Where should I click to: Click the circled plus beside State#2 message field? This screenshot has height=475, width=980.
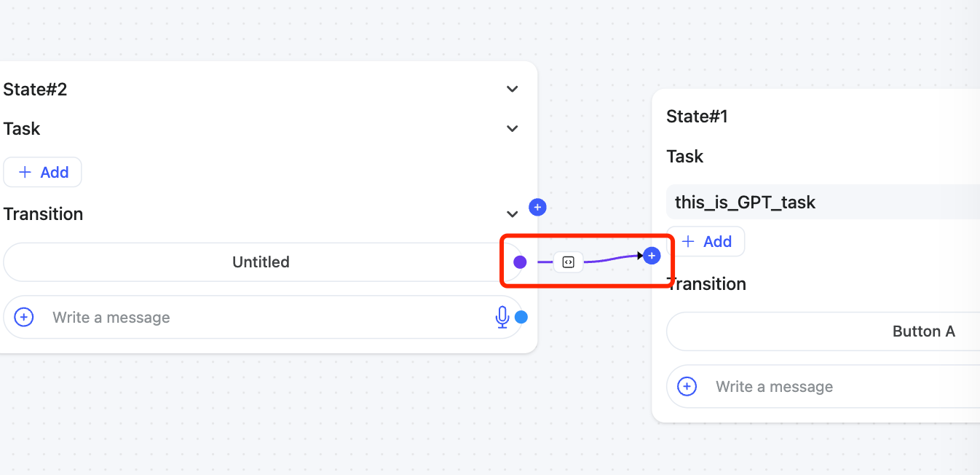click(x=24, y=317)
